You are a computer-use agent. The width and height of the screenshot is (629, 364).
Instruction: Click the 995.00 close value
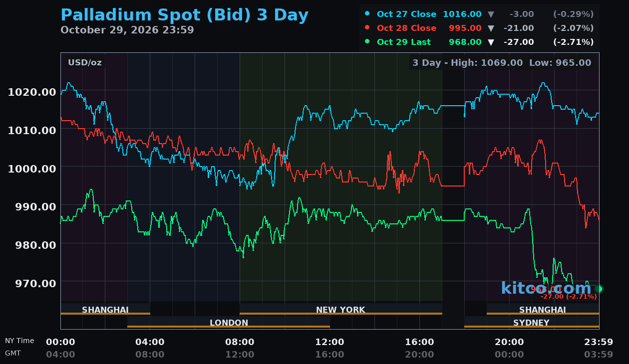(x=465, y=28)
